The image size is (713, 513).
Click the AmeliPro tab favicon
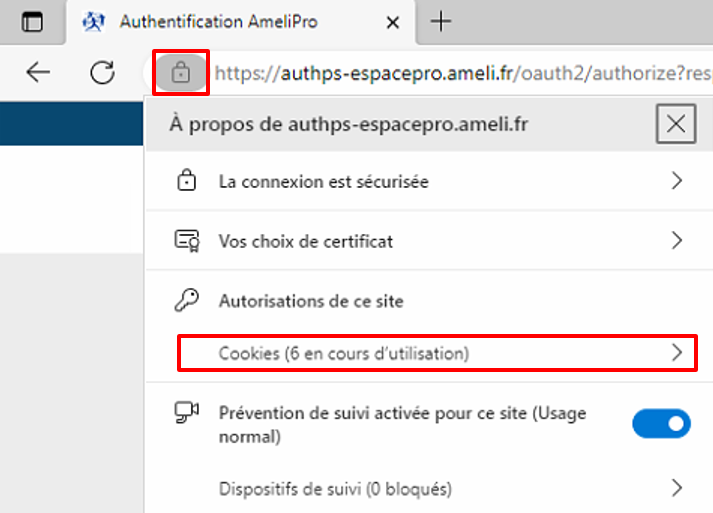coord(94,21)
